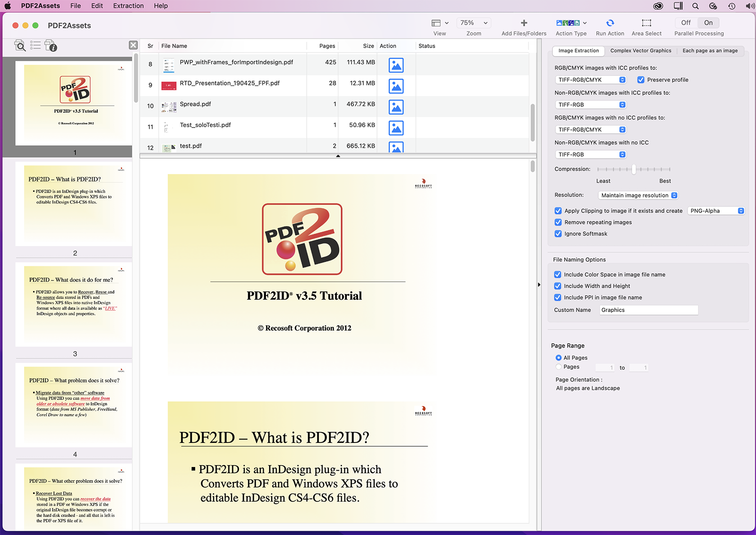Click the sidebar display icon in menu bar

[678, 6]
